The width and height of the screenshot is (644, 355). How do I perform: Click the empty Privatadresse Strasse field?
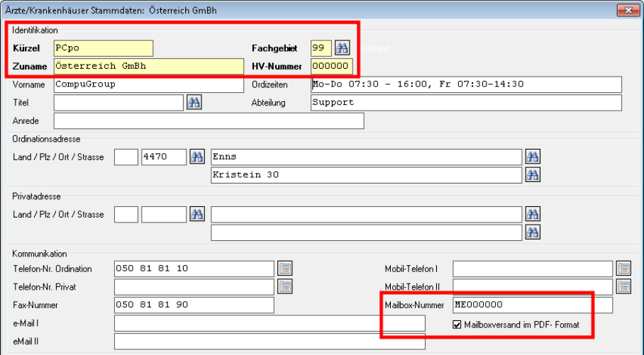[367, 232]
